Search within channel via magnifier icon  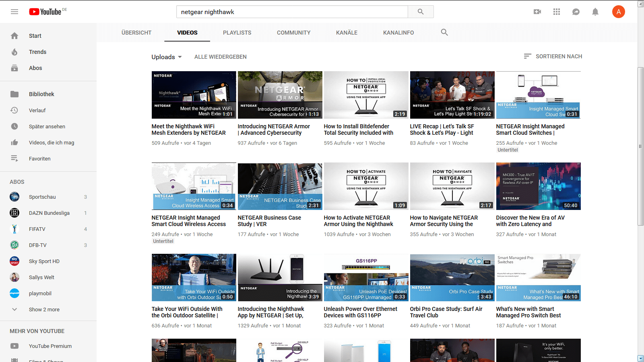tap(444, 32)
